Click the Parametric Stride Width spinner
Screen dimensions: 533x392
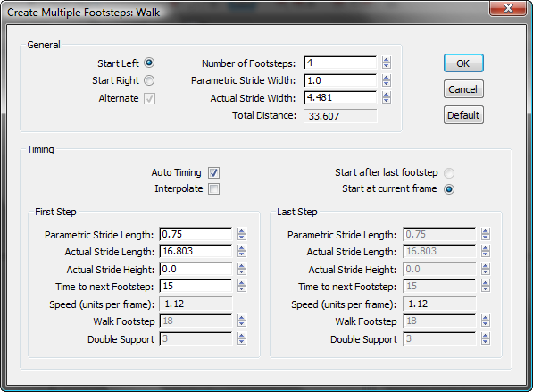387,80
